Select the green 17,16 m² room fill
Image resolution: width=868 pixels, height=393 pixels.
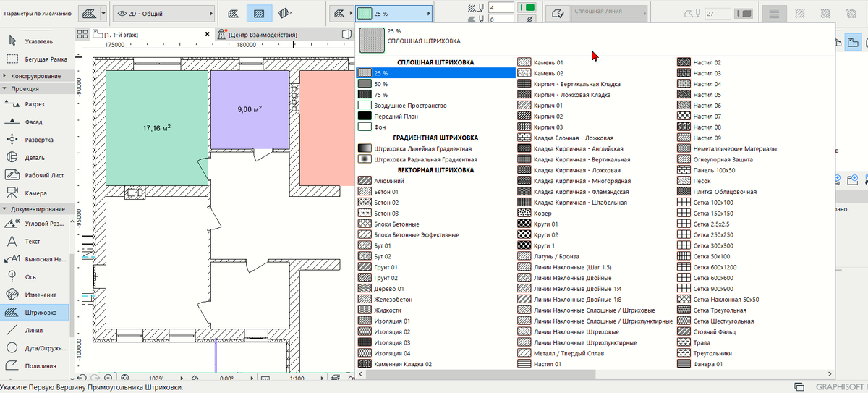[x=157, y=128]
